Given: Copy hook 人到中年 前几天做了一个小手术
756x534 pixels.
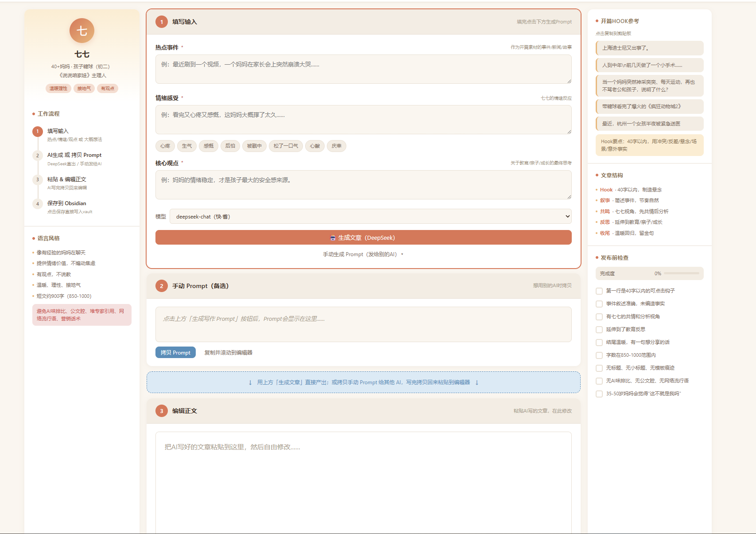Looking at the screenshot, I should (x=650, y=65).
